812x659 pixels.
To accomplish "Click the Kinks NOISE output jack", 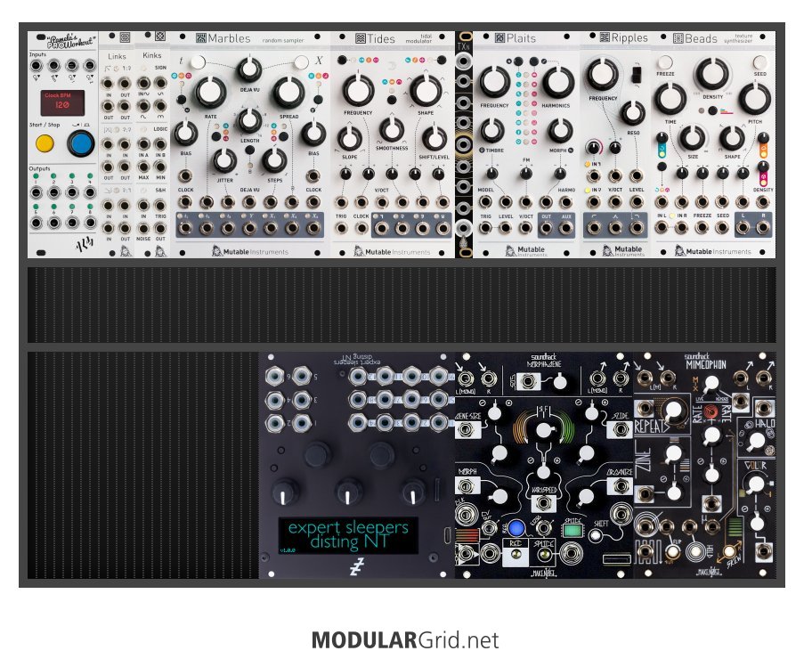I will coord(143,228).
